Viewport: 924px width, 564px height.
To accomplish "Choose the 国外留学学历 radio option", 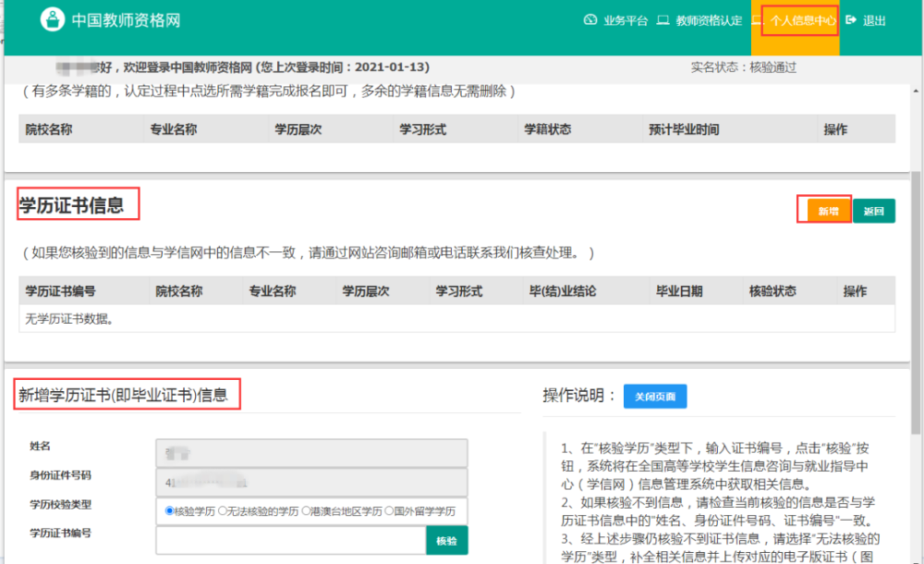I will point(389,511).
